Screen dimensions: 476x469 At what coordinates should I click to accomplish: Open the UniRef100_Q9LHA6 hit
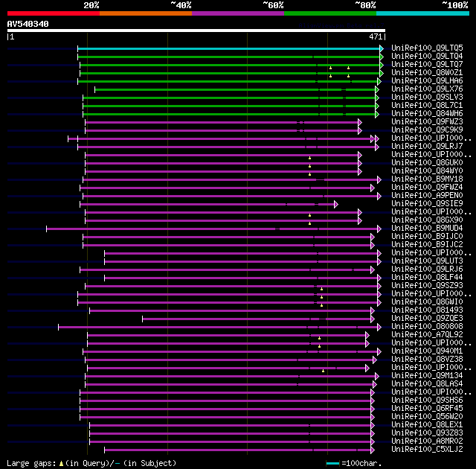[427, 81]
